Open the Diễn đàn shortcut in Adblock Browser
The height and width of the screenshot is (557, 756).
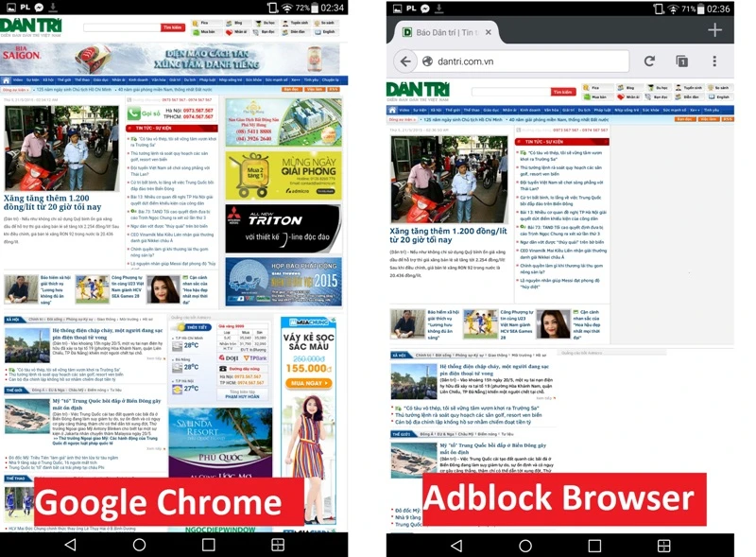(688, 97)
